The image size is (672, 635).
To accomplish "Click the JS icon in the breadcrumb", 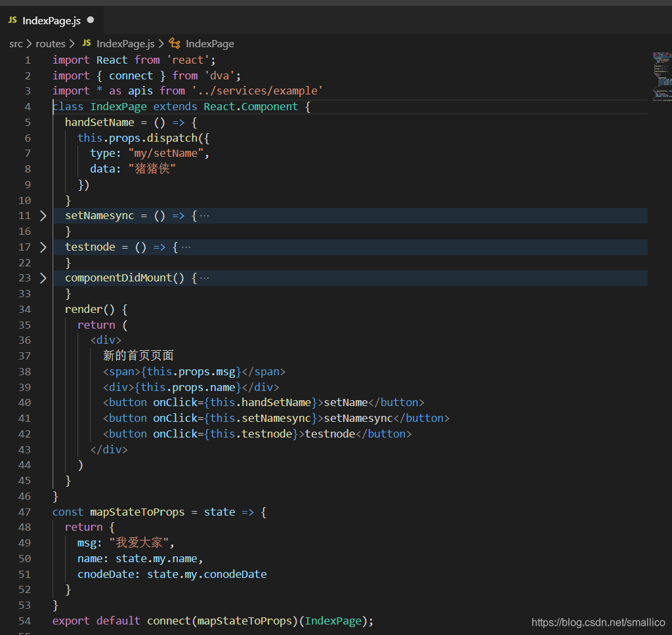I will 87,43.
